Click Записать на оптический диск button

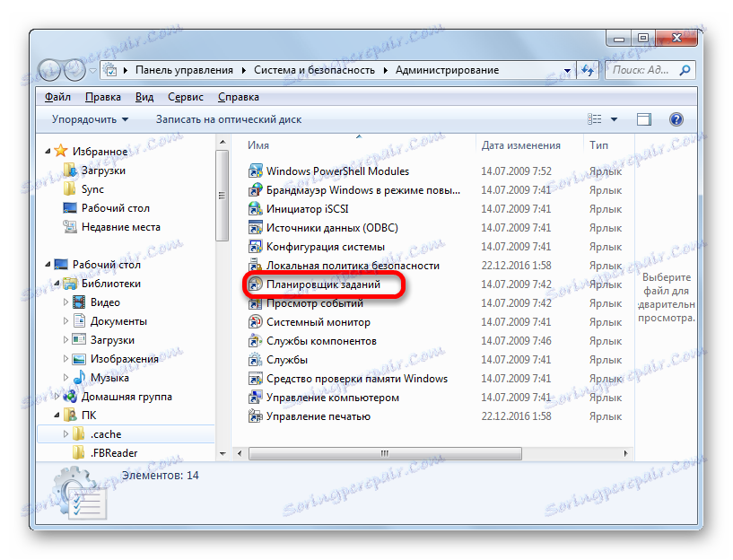[229, 119]
